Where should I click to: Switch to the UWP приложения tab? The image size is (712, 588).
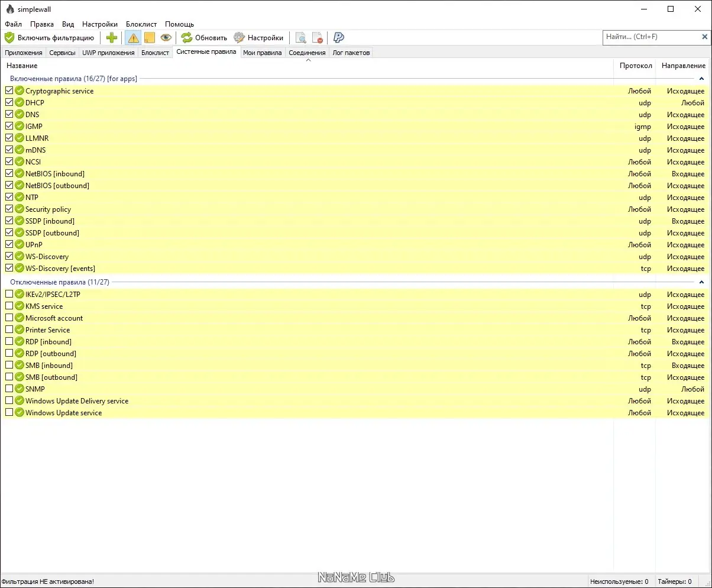[x=109, y=53]
